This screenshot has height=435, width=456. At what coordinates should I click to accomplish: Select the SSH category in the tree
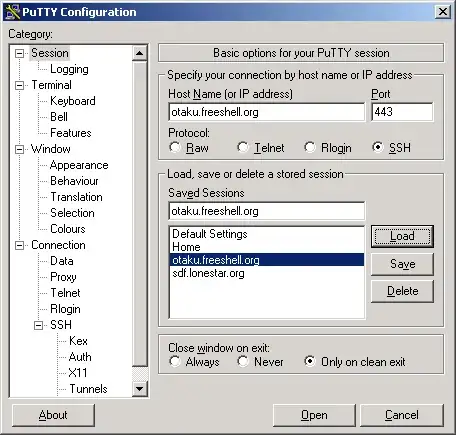(x=61, y=325)
